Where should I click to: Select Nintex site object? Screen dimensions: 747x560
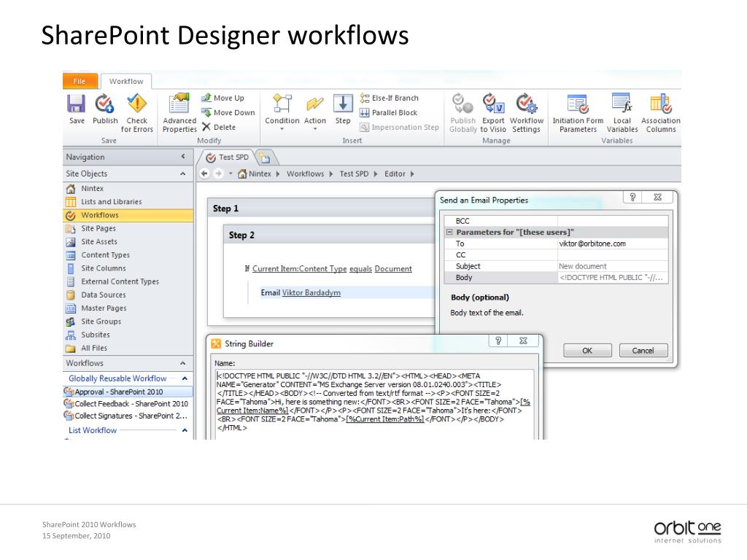point(128,189)
